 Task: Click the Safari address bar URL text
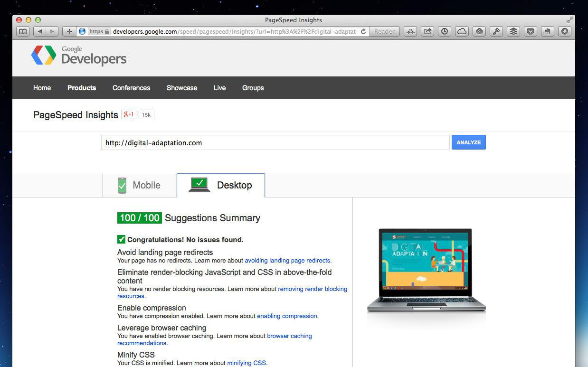tap(234, 31)
